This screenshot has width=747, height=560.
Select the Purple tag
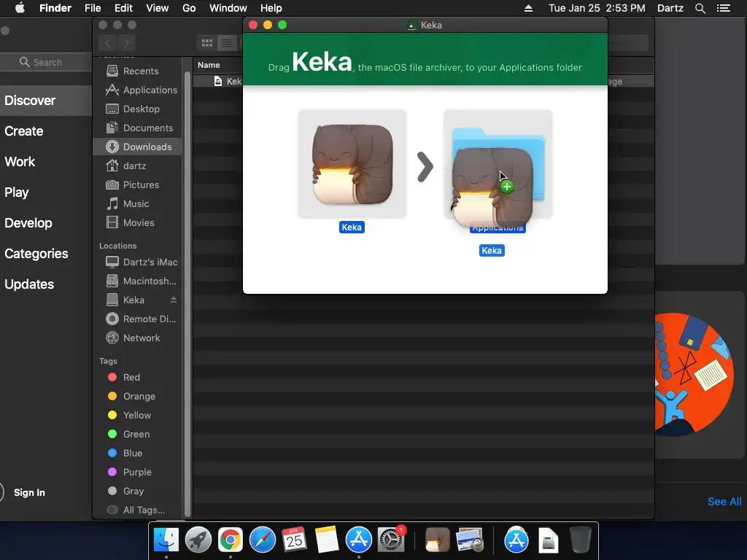[130, 472]
